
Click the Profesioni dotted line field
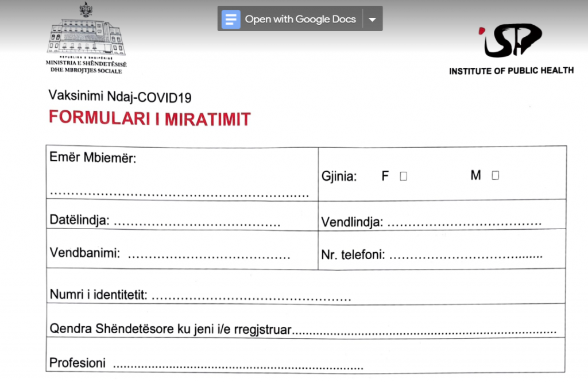pos(238,365)
